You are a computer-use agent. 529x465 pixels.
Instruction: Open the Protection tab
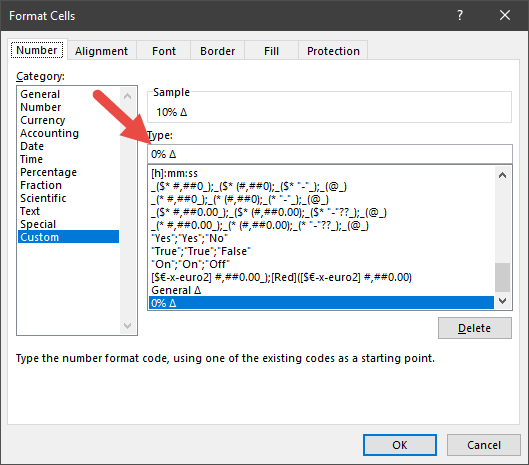[x=333, y=51]
